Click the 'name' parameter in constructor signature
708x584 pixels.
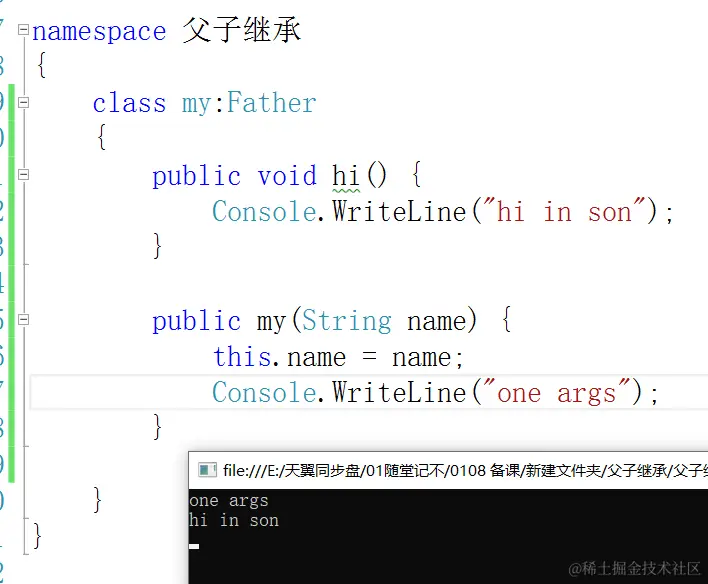(437, 322)
